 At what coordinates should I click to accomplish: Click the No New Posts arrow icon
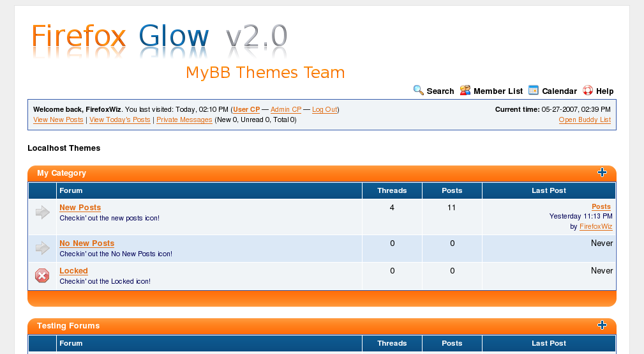click(x=42, y=248)
